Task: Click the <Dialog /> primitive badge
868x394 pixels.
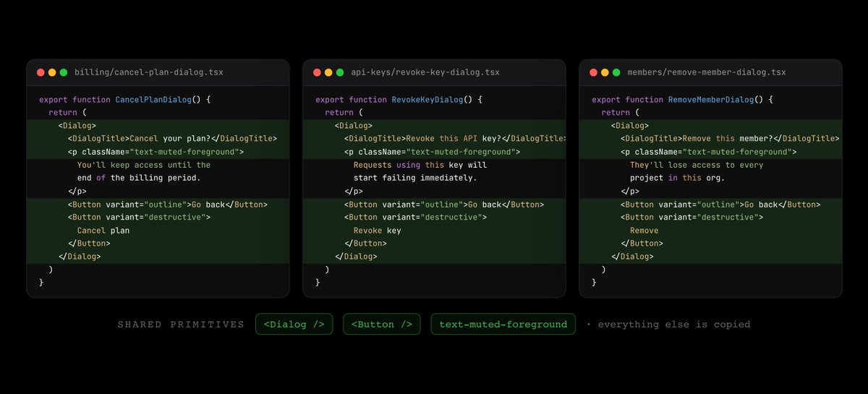Action: [x=294, y=325]
